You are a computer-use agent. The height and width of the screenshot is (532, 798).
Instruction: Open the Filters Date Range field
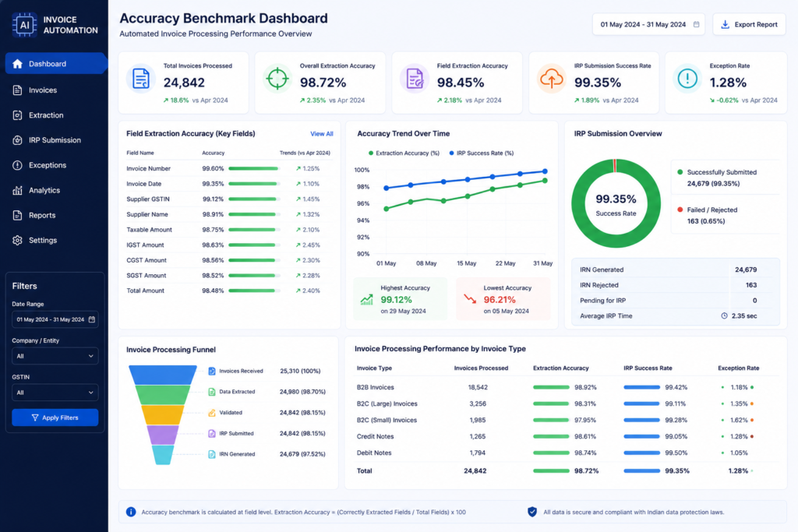pyautogui.click(x=55, y=319)
